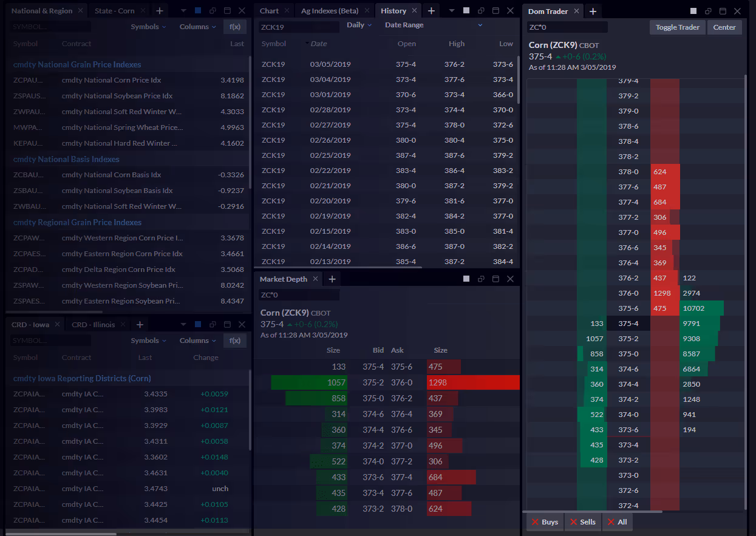The width and height of the screenshot is (756, 536).
Task: Click the blue group color square on History toolbar
Action: 465,10
